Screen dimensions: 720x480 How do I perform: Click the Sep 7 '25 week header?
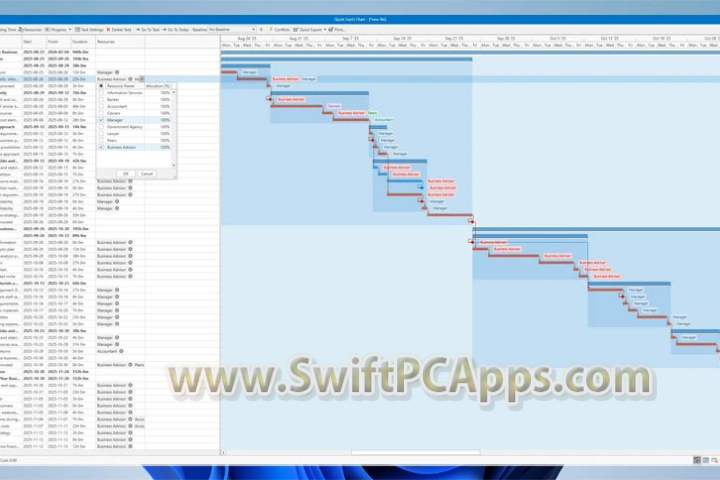tap(350, 39)
